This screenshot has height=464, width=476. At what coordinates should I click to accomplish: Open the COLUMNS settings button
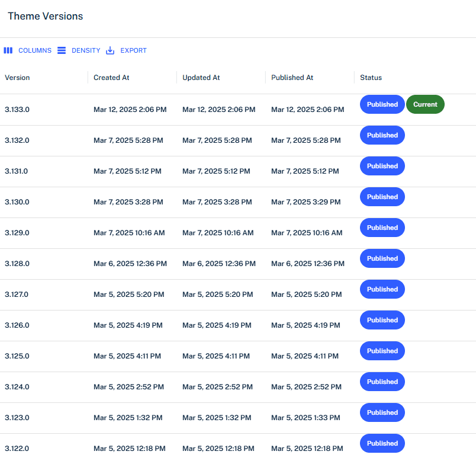(x=34, y=50)
